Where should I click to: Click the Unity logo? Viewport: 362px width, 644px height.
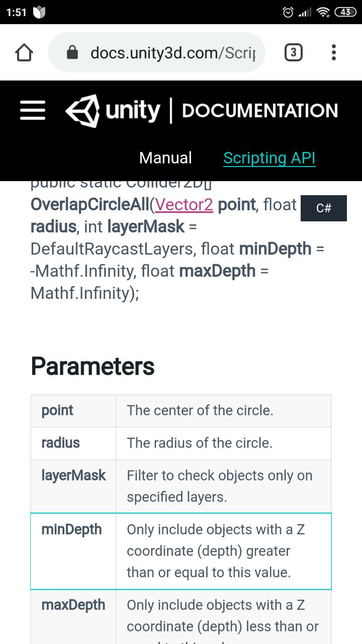point(113,111)
